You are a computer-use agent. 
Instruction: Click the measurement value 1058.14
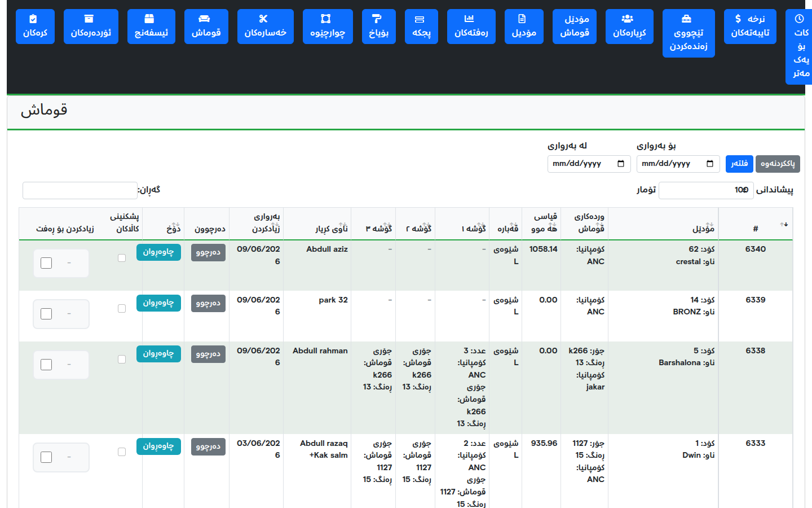coord(543,249)
